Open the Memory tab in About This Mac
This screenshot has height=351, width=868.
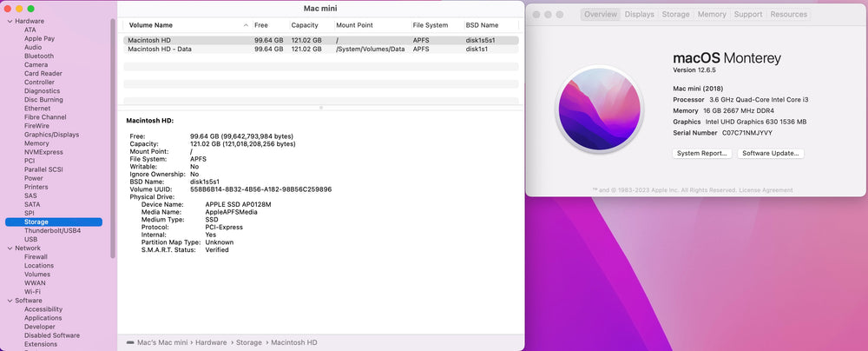[x=712, y=15]
